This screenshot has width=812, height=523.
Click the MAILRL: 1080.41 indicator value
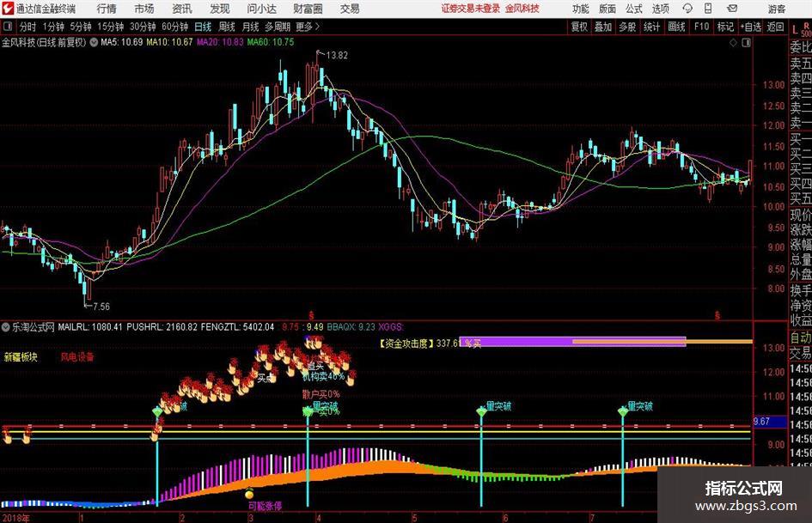[x=90, y=326]
